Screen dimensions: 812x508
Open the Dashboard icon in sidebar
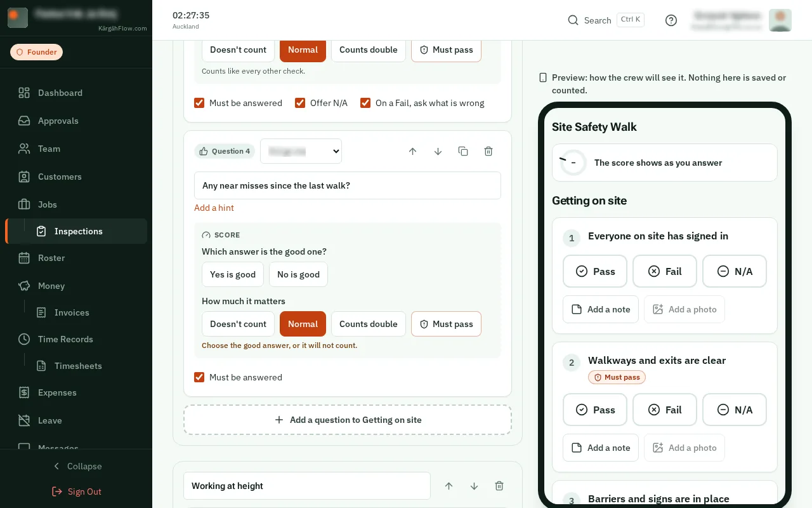[x=24, y=93]
